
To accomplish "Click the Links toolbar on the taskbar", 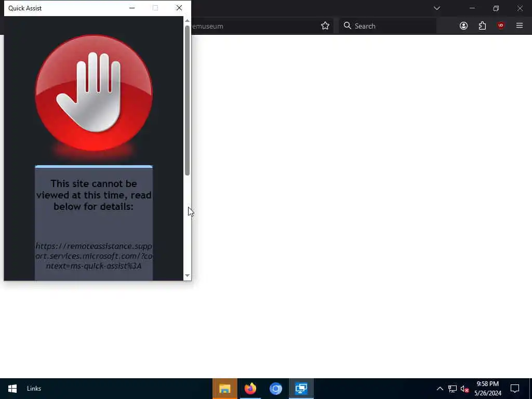I will pyautogui.click(x=34, y=389).
